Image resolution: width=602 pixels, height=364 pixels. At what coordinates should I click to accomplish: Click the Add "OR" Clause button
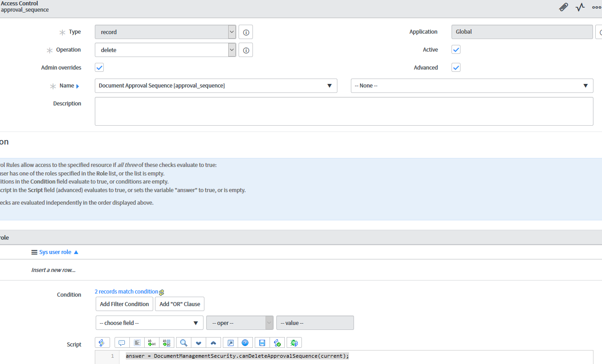pos(179,304)
